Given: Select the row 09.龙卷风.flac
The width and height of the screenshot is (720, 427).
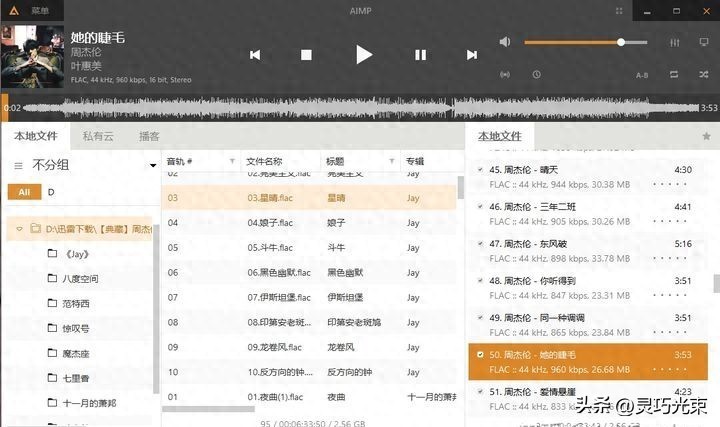Looking at the screenshot, I should (x=309, y=347).
